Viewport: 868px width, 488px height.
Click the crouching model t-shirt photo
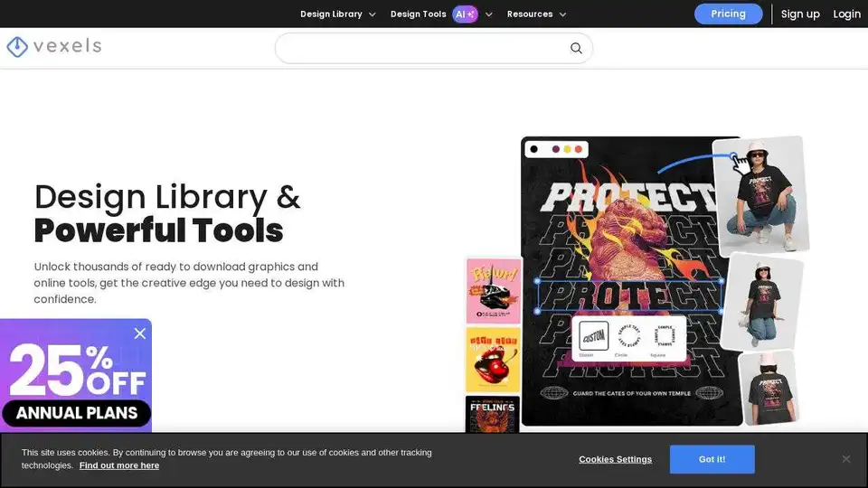pyautogui.click(x=761, y=196)
